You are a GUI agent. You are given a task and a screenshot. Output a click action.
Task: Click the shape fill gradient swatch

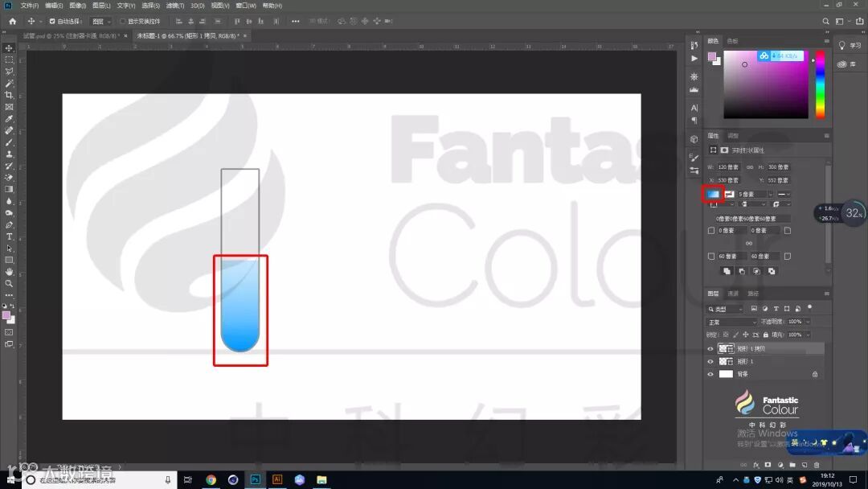(713, 194)
